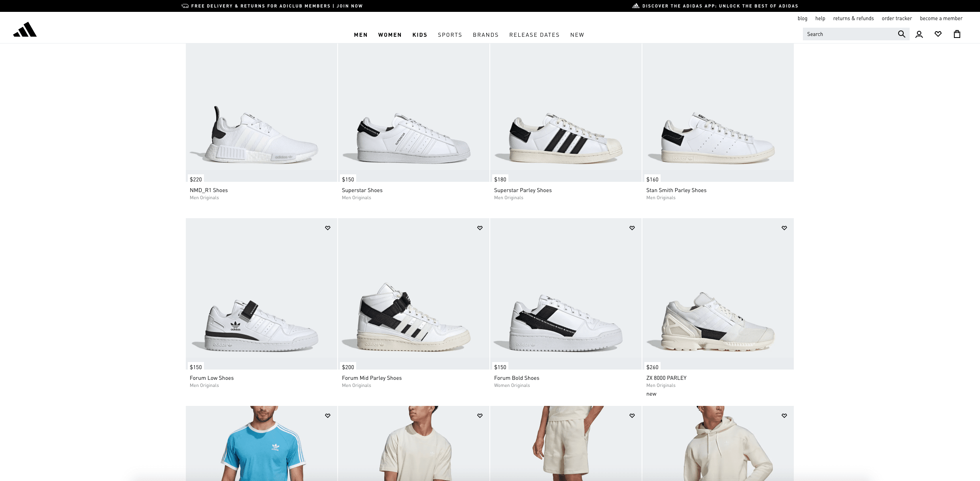This screenshot has height=481, width=980.
Task: Open Superstar Parley Shoes product image
Action: click(x=566, y=113)
